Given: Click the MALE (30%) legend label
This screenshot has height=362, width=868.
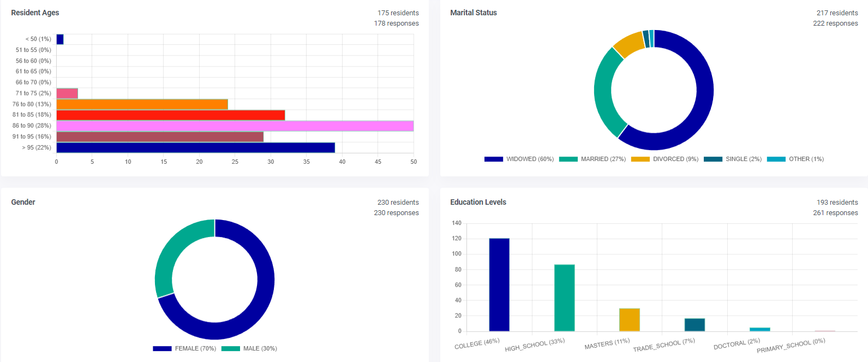Looking at the screenshot, I should coord(260,349).
